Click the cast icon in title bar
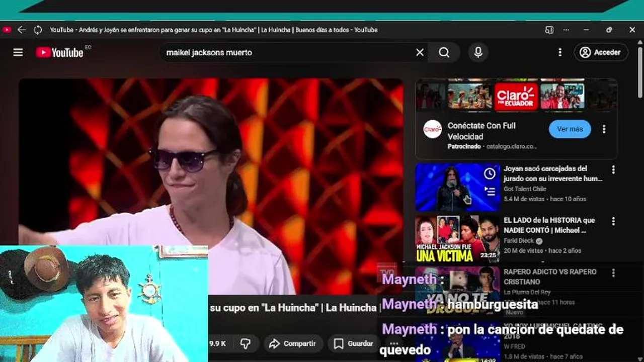This screenshot has width=644, height=362. 549,30
